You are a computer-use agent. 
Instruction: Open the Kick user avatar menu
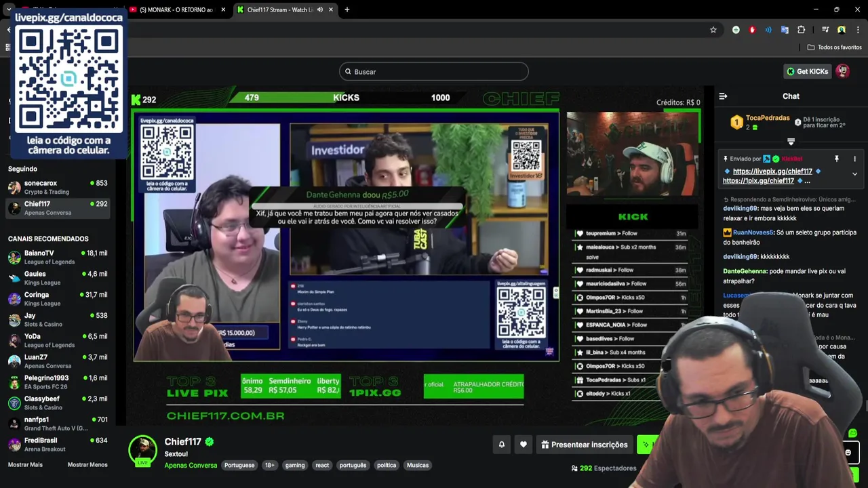coord(842,71)
